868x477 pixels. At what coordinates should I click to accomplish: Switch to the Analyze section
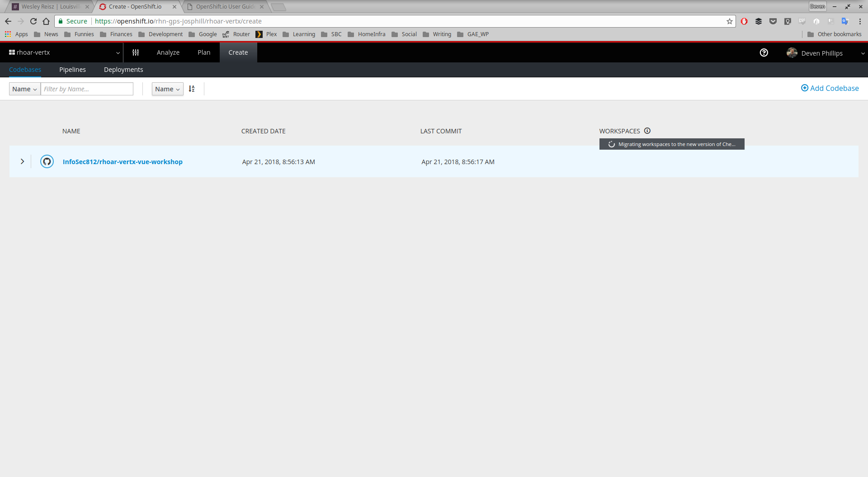pyautogui.click(x=168, y=52)
